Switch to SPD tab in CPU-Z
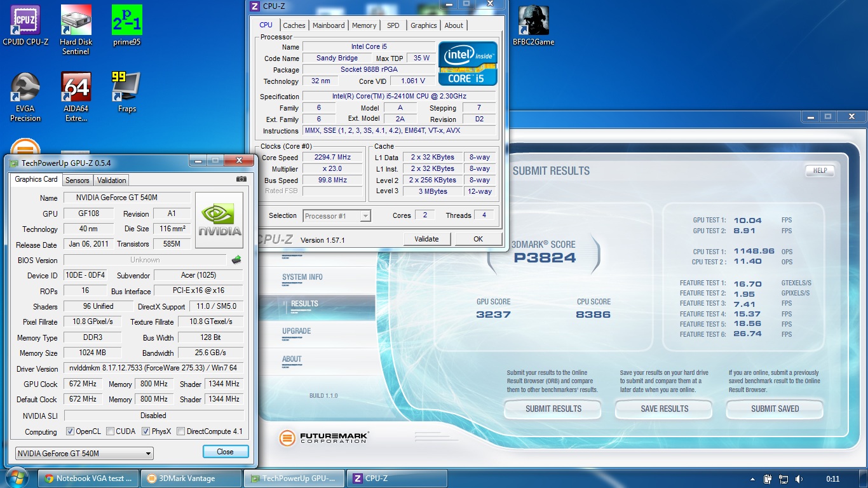The image size is (868, 488). [x=393, y=25]
